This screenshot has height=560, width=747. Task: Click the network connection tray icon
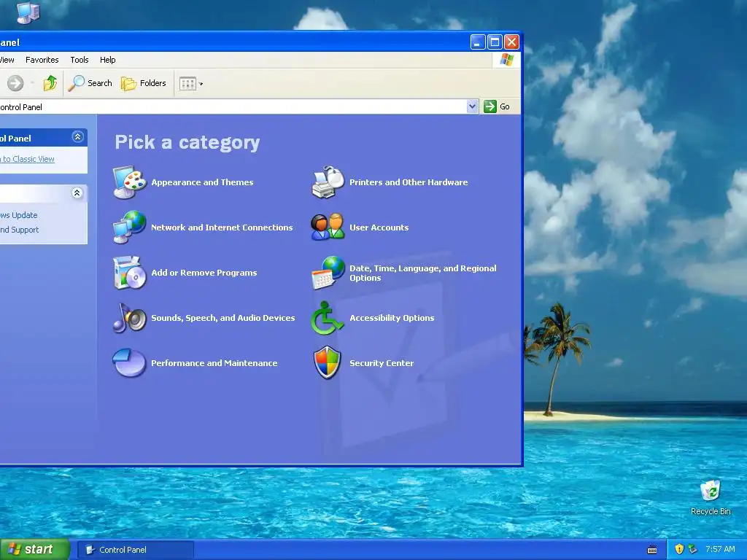[693, 550]
